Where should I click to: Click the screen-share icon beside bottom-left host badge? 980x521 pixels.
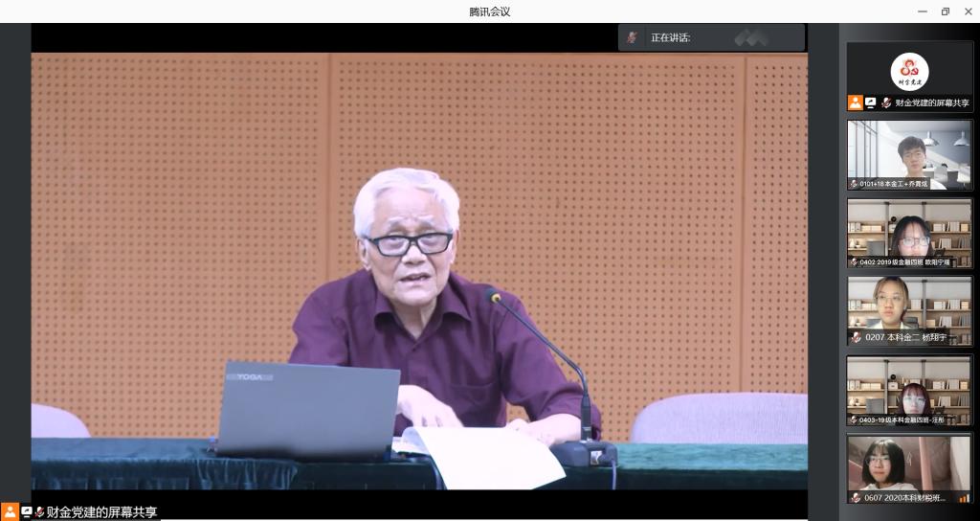pyautogui.click(x=27, y=512)
